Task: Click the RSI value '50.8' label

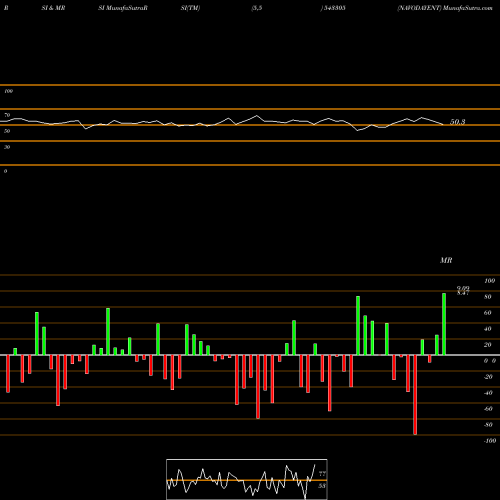Action: click(458, 122)
